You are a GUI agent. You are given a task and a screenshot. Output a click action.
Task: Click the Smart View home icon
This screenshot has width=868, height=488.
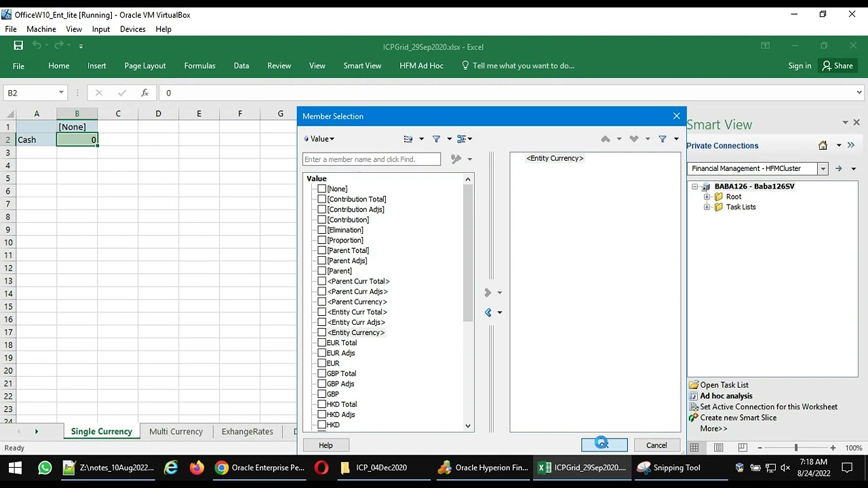coord(823,146)
